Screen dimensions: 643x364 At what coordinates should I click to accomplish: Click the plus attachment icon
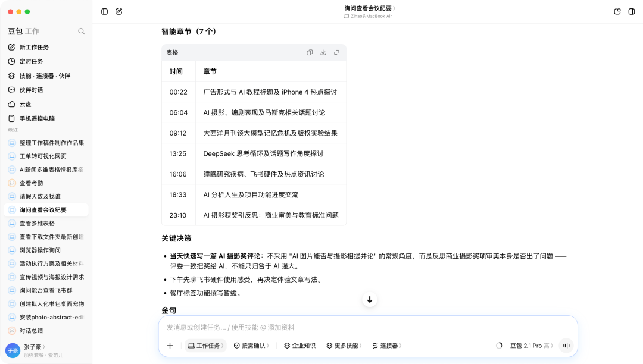pyautogui.click(x=170, y=346)
